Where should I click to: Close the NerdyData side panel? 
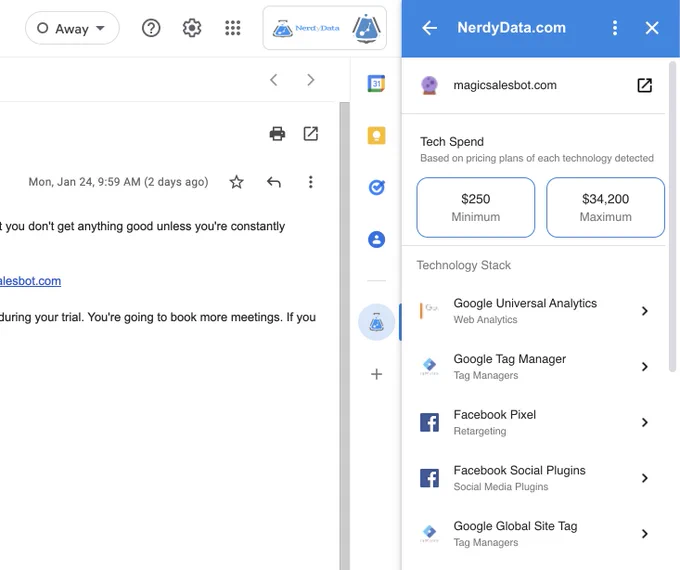click(652, 28)
